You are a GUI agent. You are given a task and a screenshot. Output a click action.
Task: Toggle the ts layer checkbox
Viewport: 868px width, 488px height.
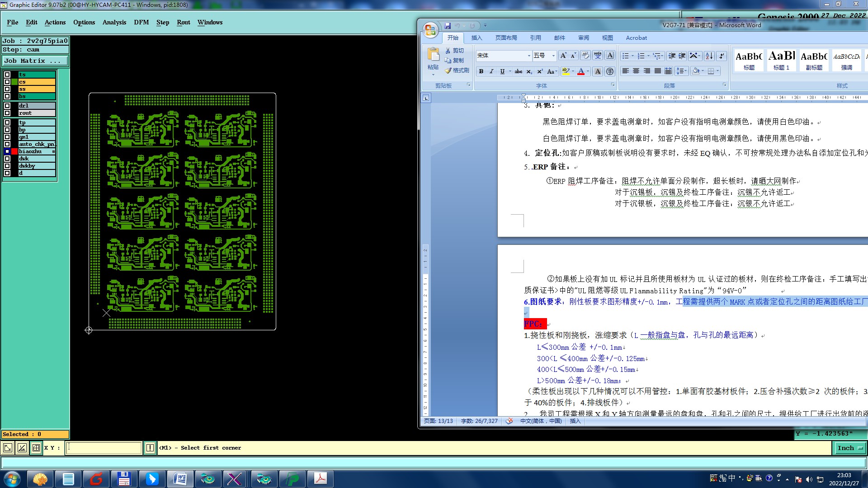pos(7,75)
